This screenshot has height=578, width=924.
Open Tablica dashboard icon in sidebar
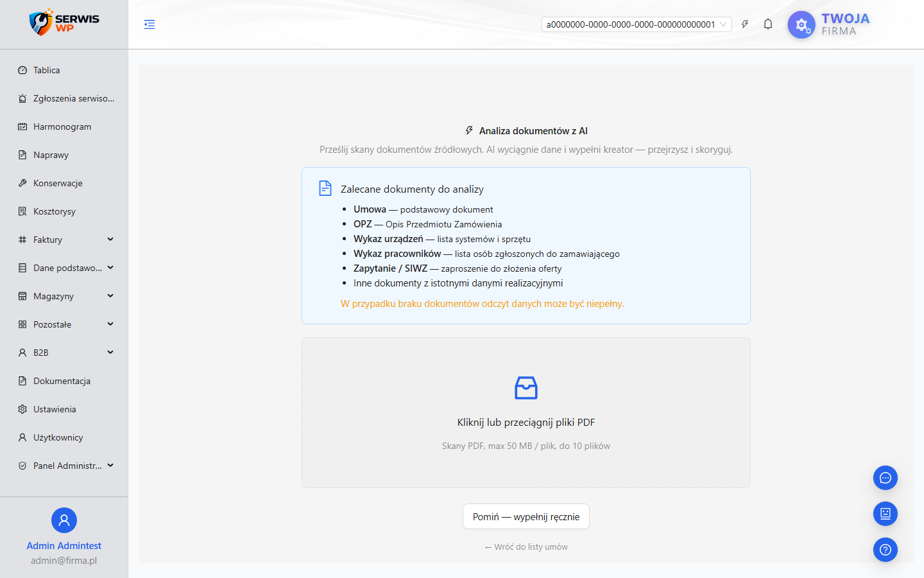[x=22, y=70]
